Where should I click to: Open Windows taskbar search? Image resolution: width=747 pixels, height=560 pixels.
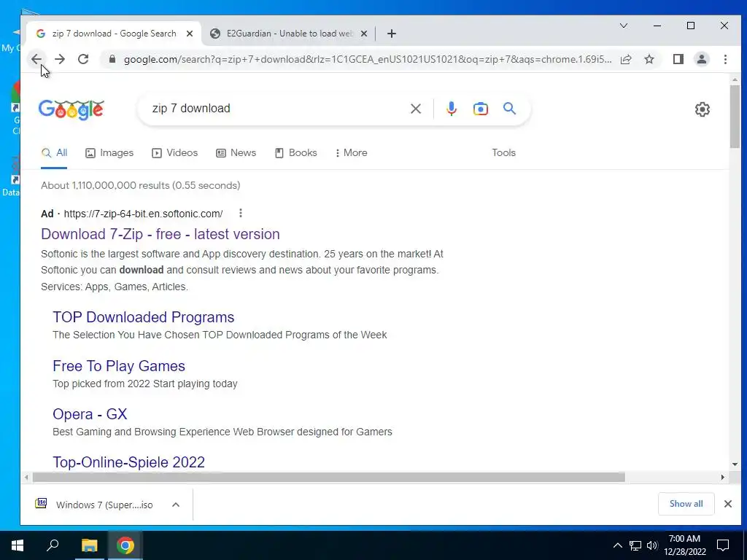click(53, 545)
